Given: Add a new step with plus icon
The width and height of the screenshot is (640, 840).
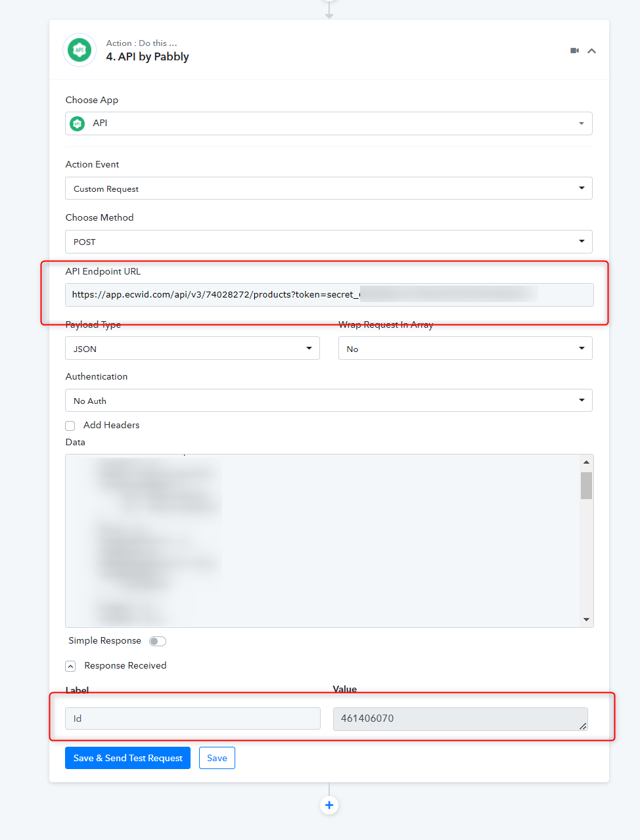Looking at the screenshot, I should click(x=329, y=805).
